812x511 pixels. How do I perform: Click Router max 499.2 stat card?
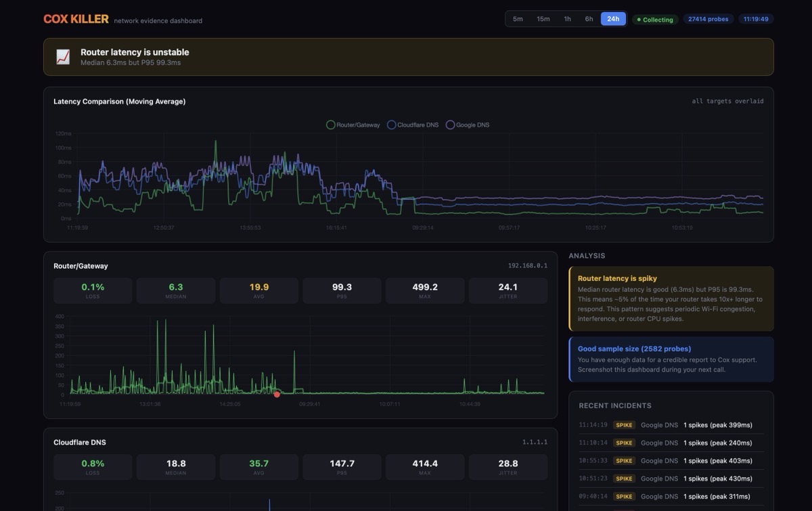coord(425,290)
